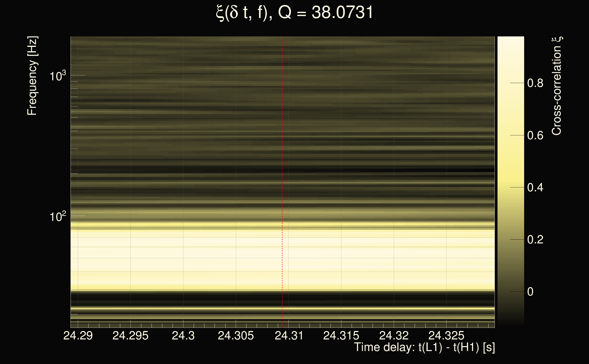Click the 10³ frequency axis tick label

58,76
